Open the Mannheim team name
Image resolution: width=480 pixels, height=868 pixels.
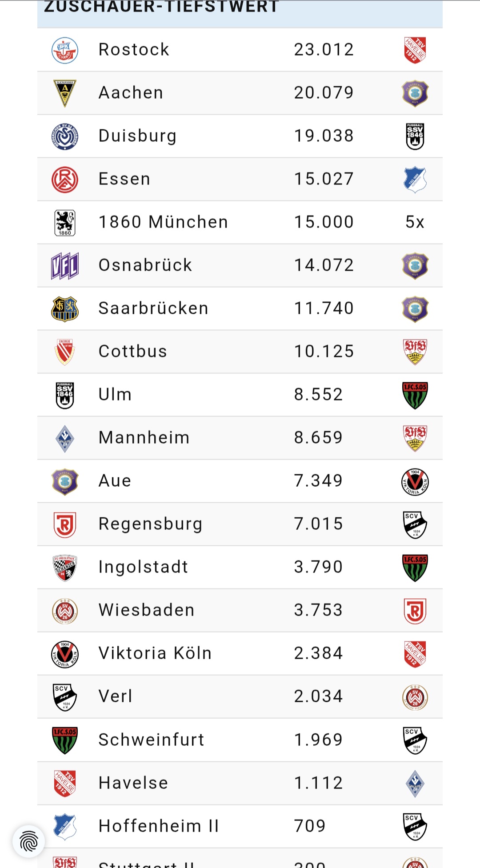[144, 438]
